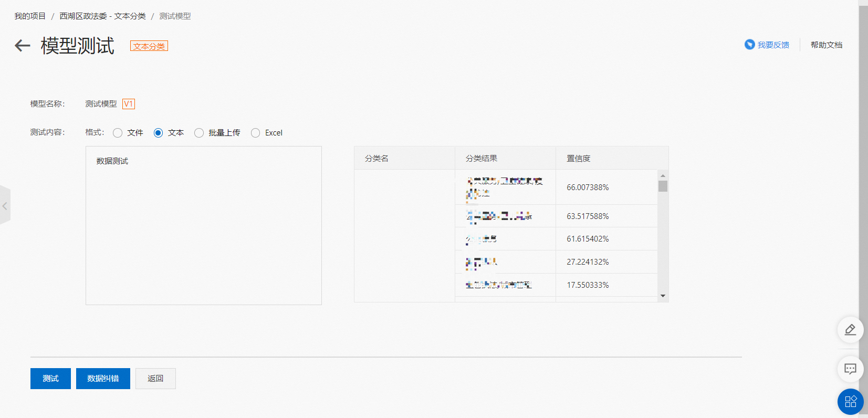Open 西湖区政法委 - 文本分类 breadcrumb

coord(102,16)
